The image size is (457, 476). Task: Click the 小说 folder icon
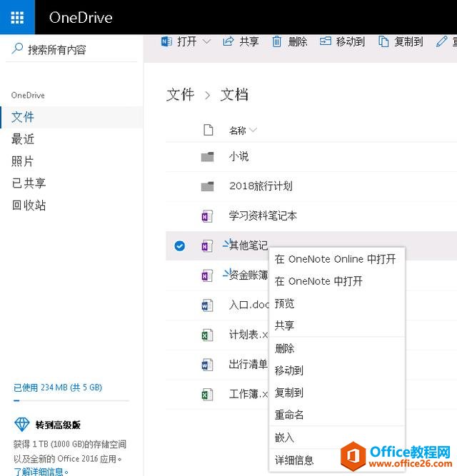click(x=207, y=157)
